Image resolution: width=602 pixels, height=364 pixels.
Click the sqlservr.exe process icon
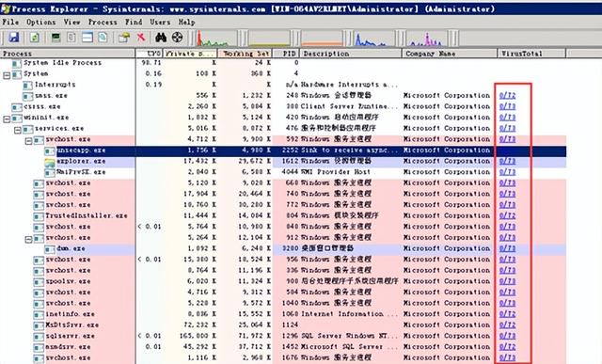[39, 337]
